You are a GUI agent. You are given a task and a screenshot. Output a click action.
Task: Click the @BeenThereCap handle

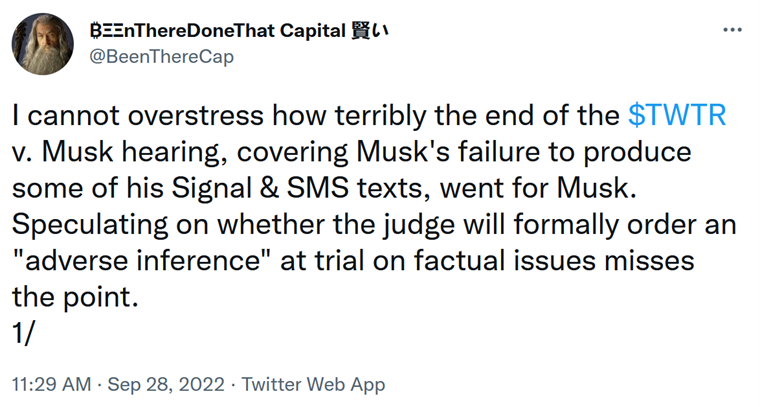(162, 57)
